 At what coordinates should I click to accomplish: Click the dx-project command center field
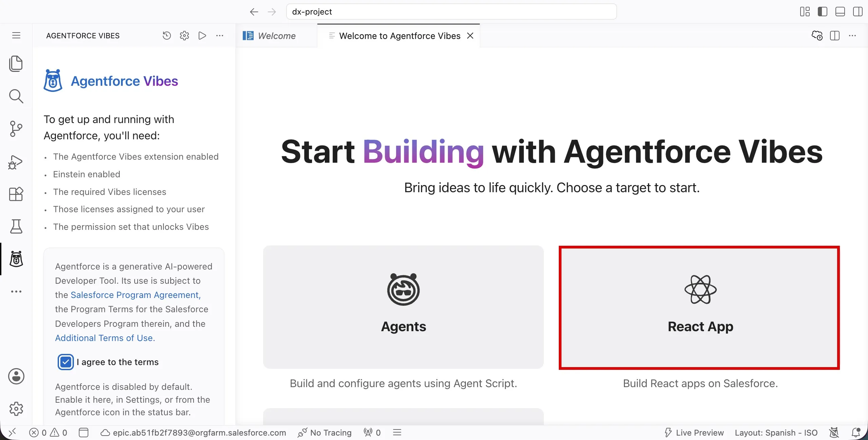tap(451, 12)
